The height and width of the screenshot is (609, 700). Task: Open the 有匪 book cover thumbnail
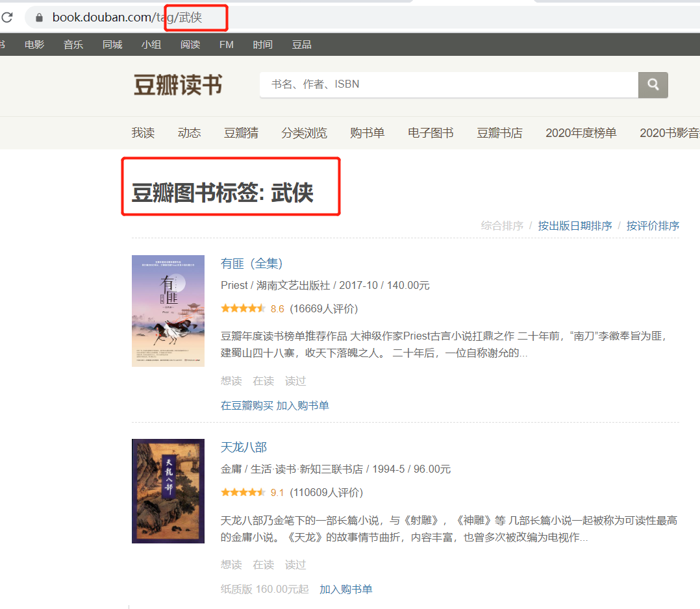click(x=168, y=311)
